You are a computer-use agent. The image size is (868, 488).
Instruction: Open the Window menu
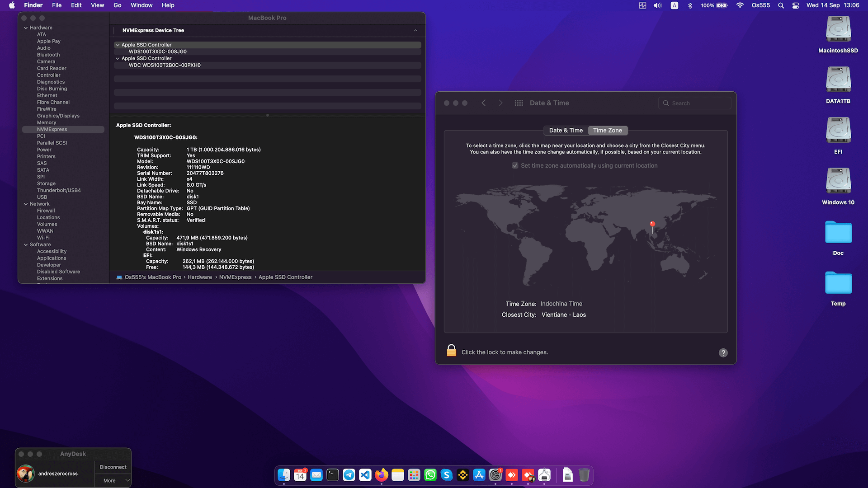pyautogui.click(x=142, y=5)
